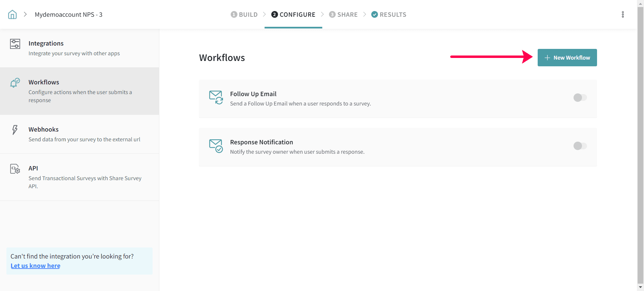The width and height of the screenshot is (644, 291).
Task: Select the CONFIGURE step tab
Action: 293,14
